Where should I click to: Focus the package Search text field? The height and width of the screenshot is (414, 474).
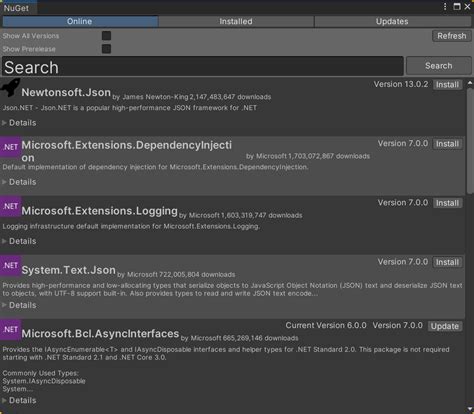click(x=203, y=66)
